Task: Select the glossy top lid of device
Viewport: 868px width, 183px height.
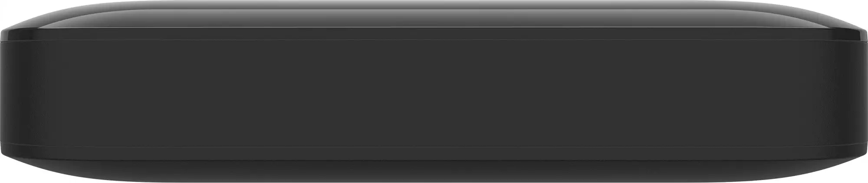Action: click(x=434, y=20)
